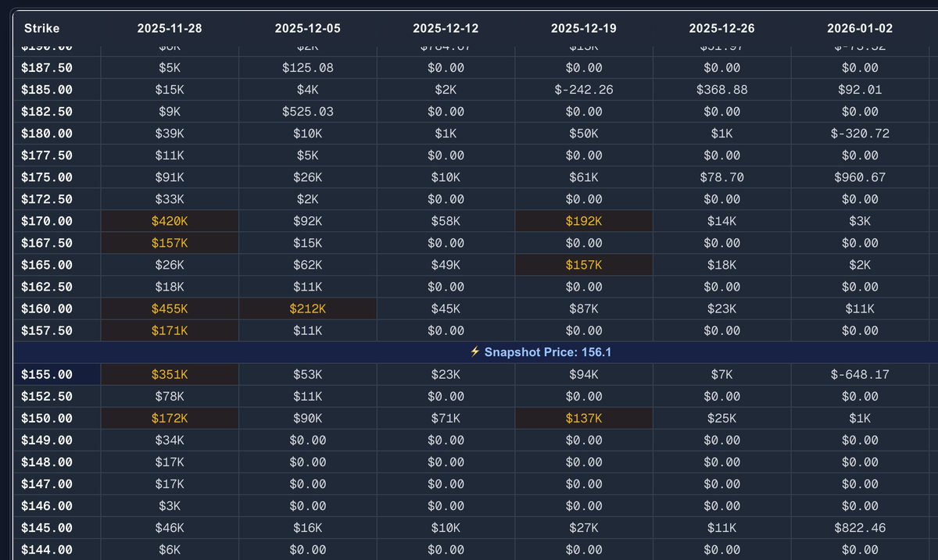The width and height of the screenshot is (938, 560).
Task: Click the $960.67 cell
Action: point(860,177)
